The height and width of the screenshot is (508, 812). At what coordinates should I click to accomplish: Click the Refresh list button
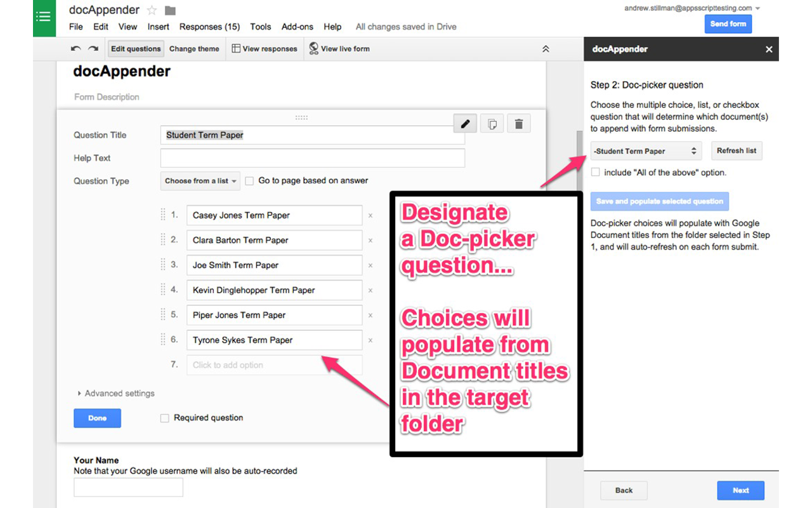(737, 151)
